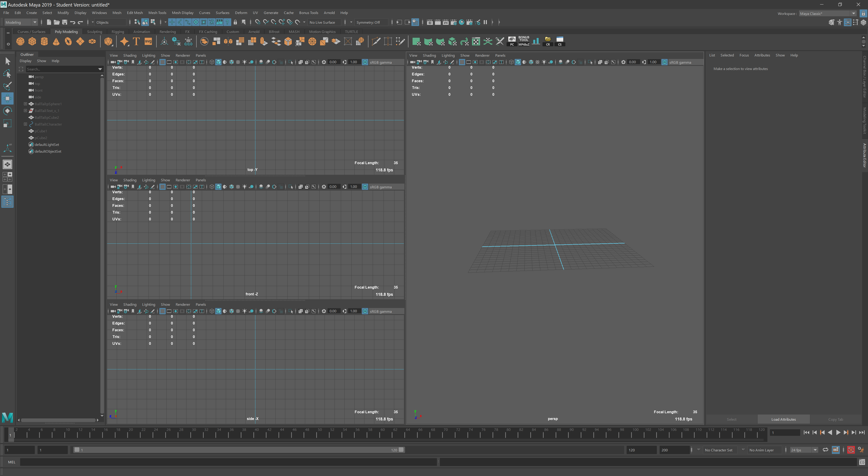This screenshot has width=868, height=476.
Task: Create a polygon torus from the shelf
Action: tap(68, 41)
